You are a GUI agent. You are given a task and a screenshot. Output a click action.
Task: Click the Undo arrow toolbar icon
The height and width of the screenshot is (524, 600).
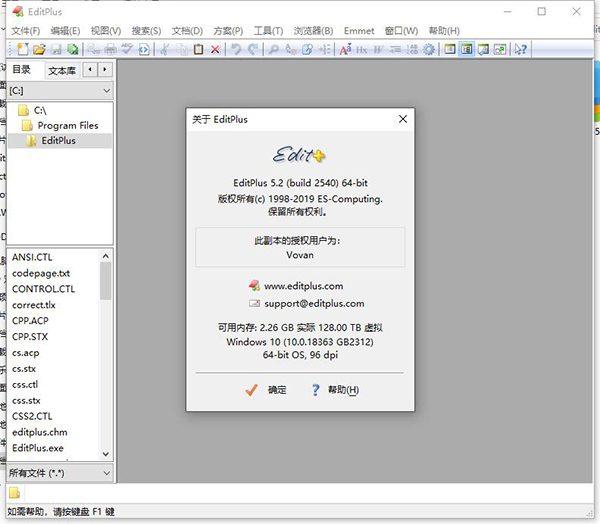[x=236, y=49]
